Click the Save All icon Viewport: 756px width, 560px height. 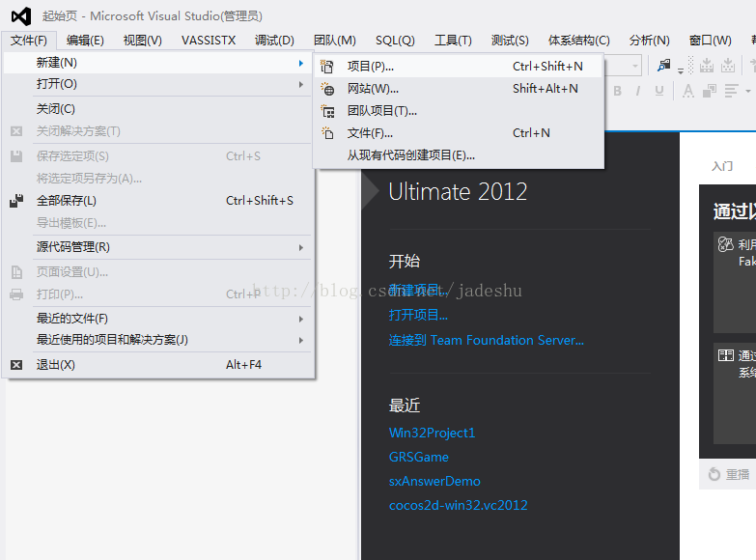pos(16,201)
